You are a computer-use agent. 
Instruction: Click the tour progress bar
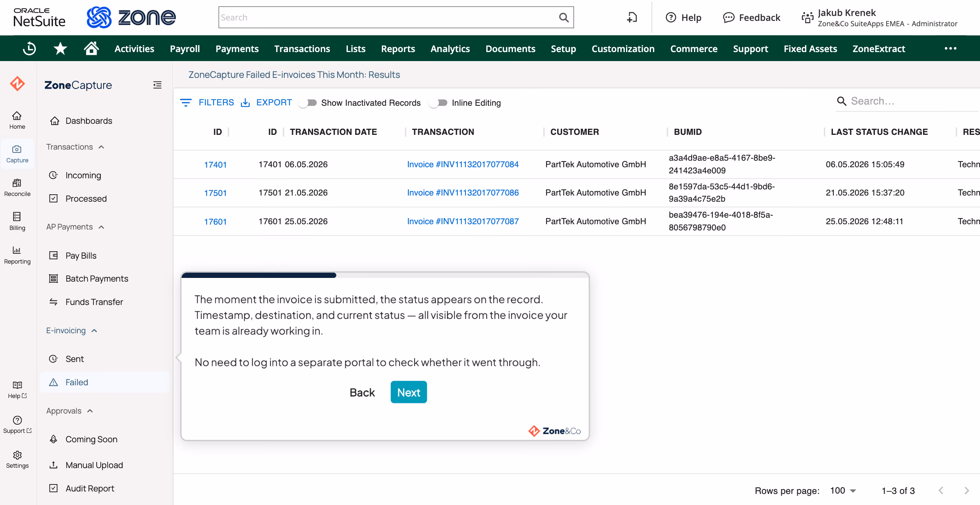(385, 275)
